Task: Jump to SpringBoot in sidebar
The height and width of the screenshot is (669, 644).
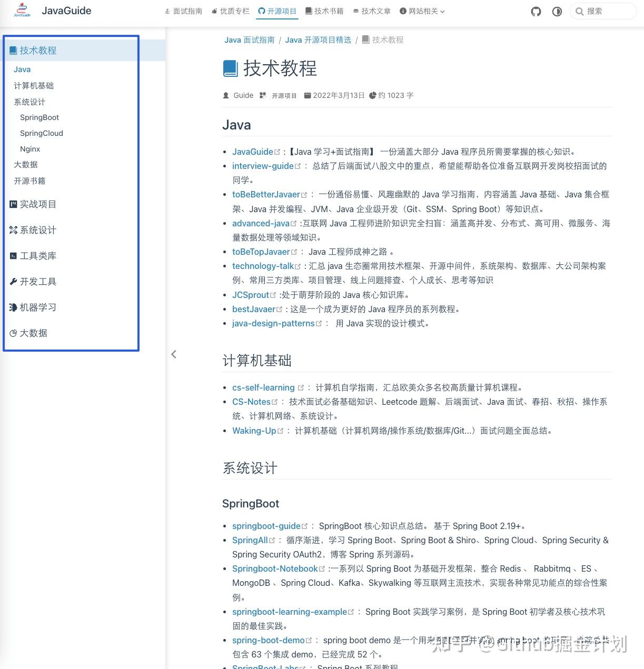Action: coord(39,117)
